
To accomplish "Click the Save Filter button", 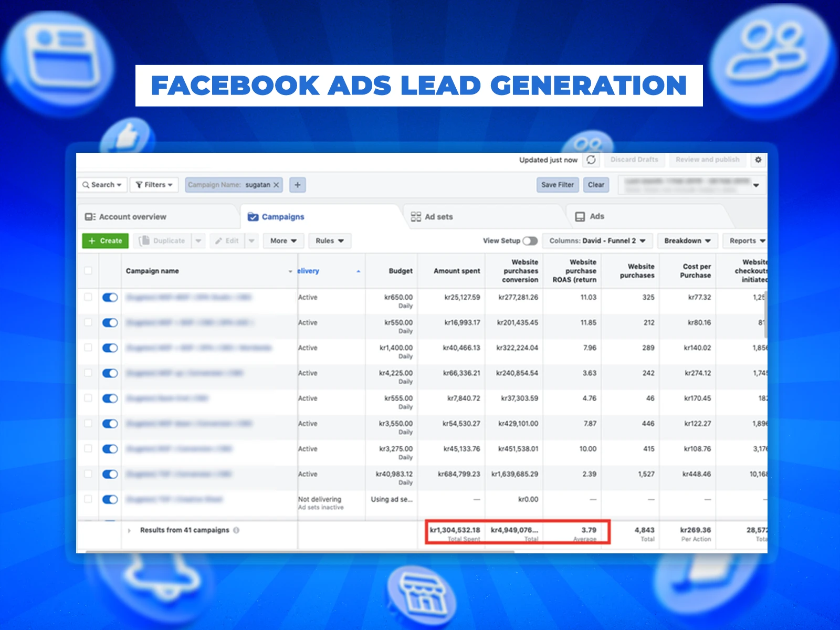I will pos(558,185).
